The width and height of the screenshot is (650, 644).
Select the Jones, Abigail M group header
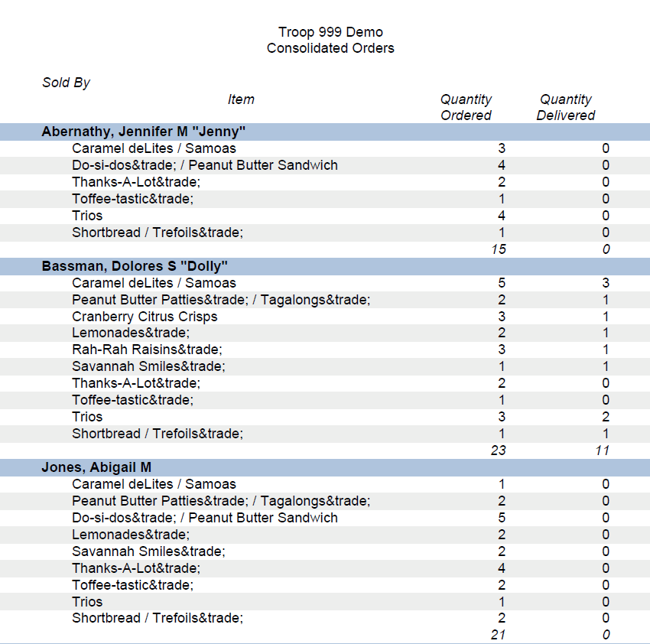click(x=96, y=467)
